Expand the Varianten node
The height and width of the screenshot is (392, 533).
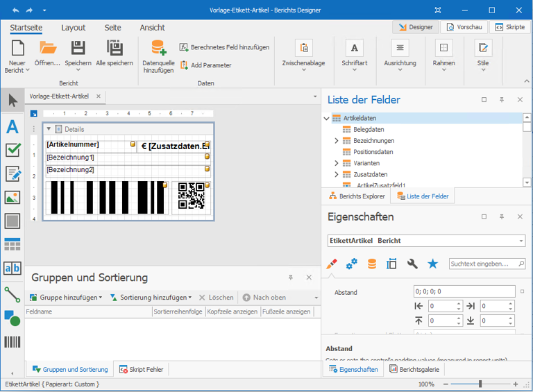coord(337,163)
